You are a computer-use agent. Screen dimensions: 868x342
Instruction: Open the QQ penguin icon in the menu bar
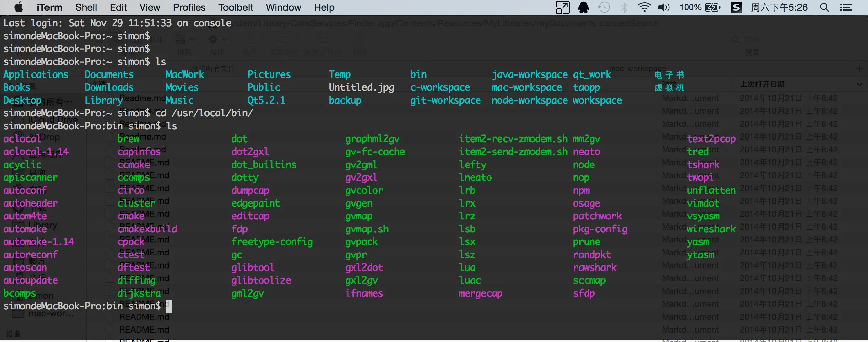(x=583, y=7)
